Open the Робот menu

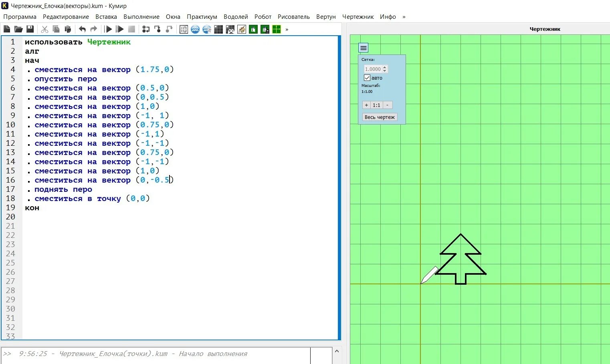tap(263, 17)
